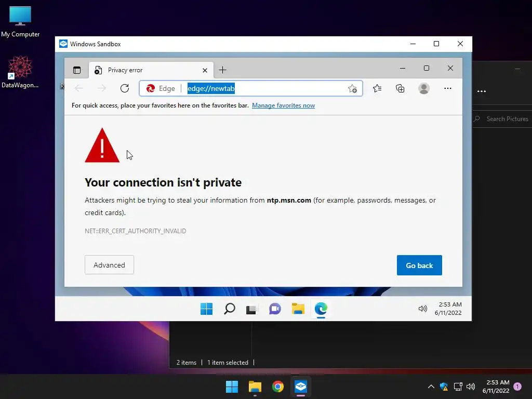Select the My Computer desktop icon
Screen dimensions: 532x399
coord(20,21)
